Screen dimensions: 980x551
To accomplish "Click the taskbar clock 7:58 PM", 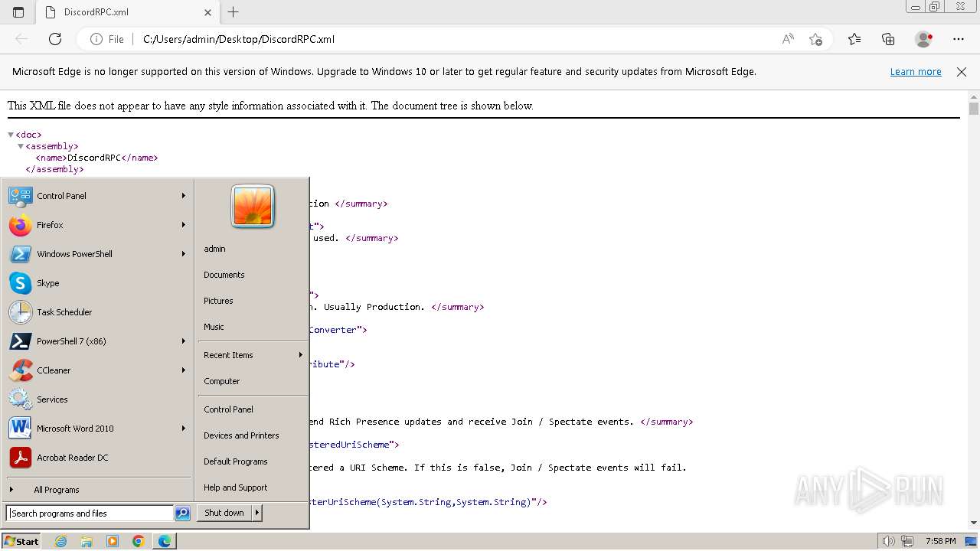I will 940,541.
